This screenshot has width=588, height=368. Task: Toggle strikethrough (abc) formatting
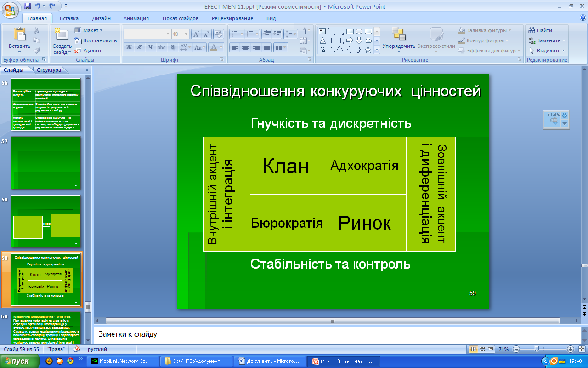[162, 47]
